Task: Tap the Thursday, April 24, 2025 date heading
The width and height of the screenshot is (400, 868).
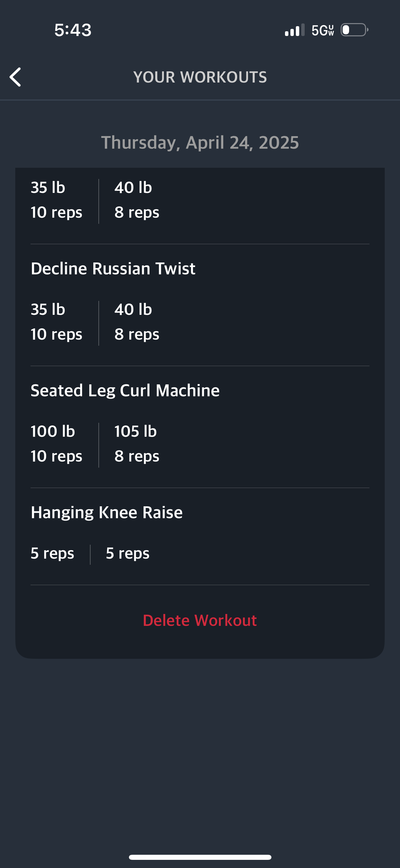Action: coord(200,142)
